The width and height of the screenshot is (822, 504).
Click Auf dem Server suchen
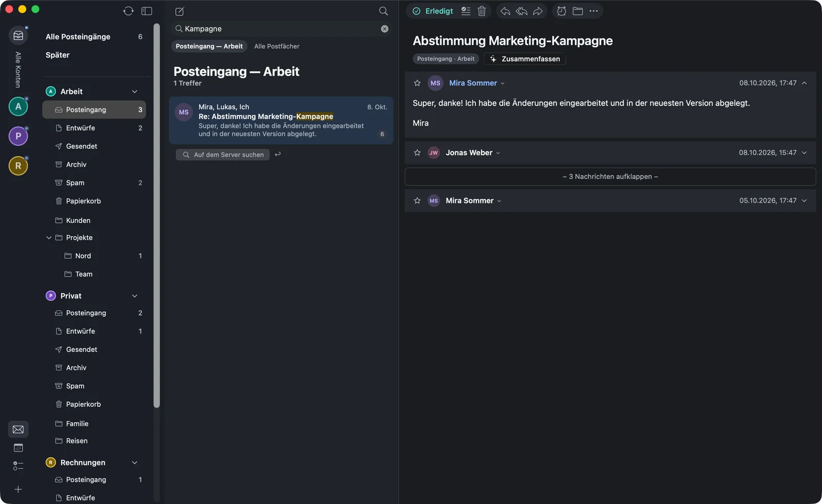[x=222, y=155]
